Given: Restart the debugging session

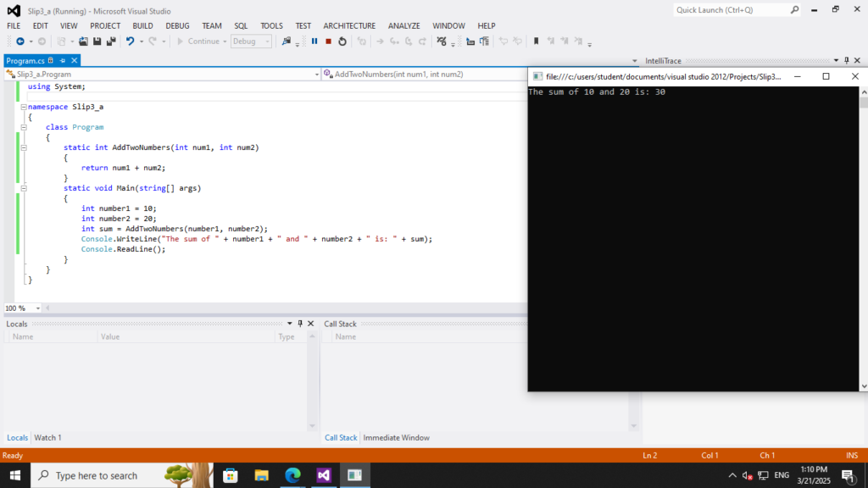Looking at the screenshot, I should [342, 42].
